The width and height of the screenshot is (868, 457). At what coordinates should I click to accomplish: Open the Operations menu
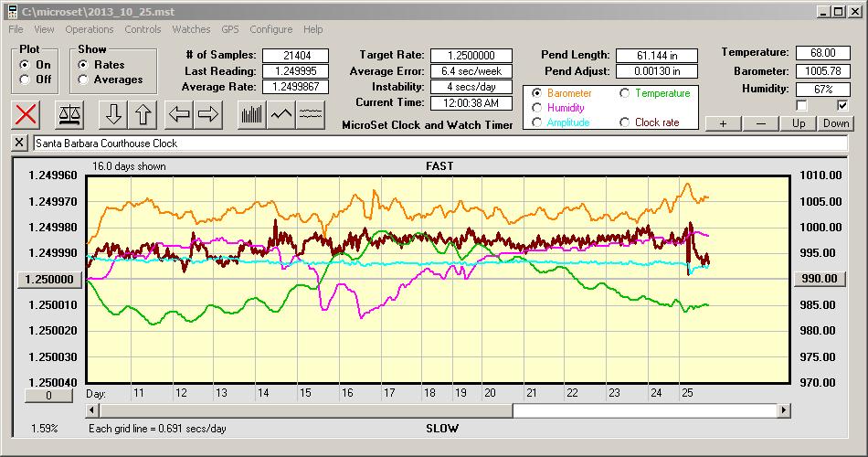tap(90, 29)
